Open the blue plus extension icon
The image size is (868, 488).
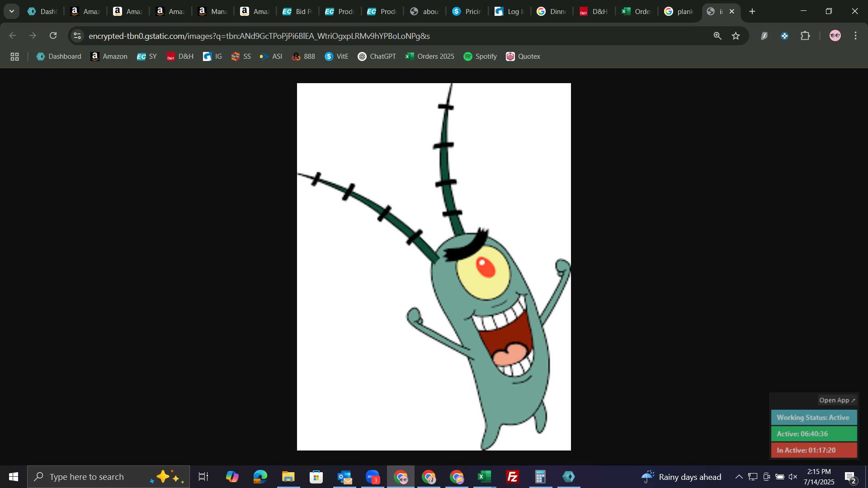click(785, 36)
